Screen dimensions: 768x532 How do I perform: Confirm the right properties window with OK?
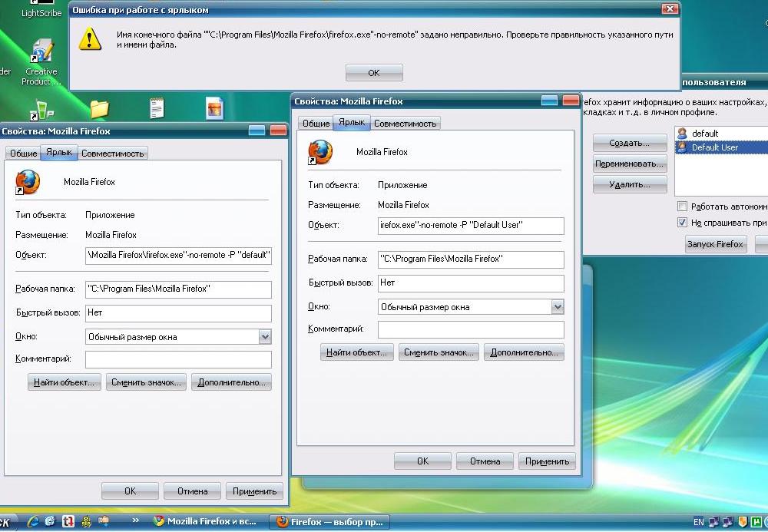coord(422,461)
